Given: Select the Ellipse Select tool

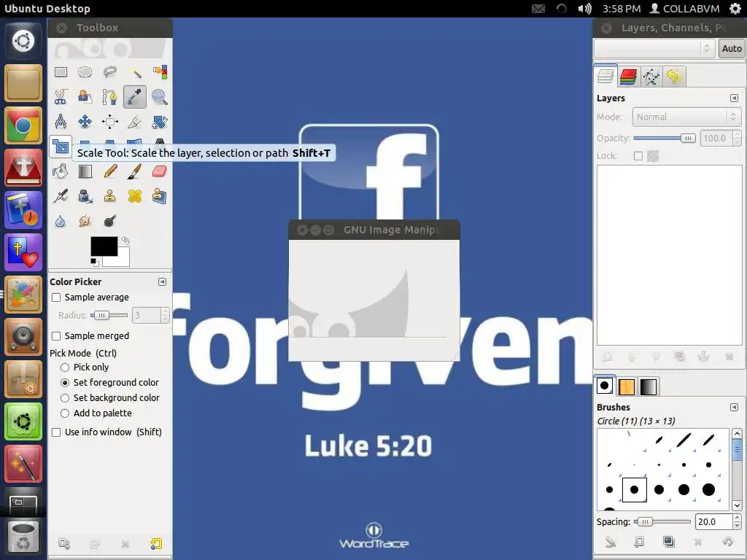Looking at the screenshot, I should coord(85,72).
